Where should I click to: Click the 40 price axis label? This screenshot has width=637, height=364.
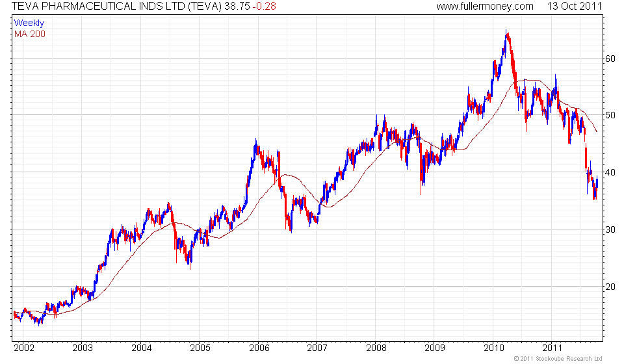[x=610, y=172]
